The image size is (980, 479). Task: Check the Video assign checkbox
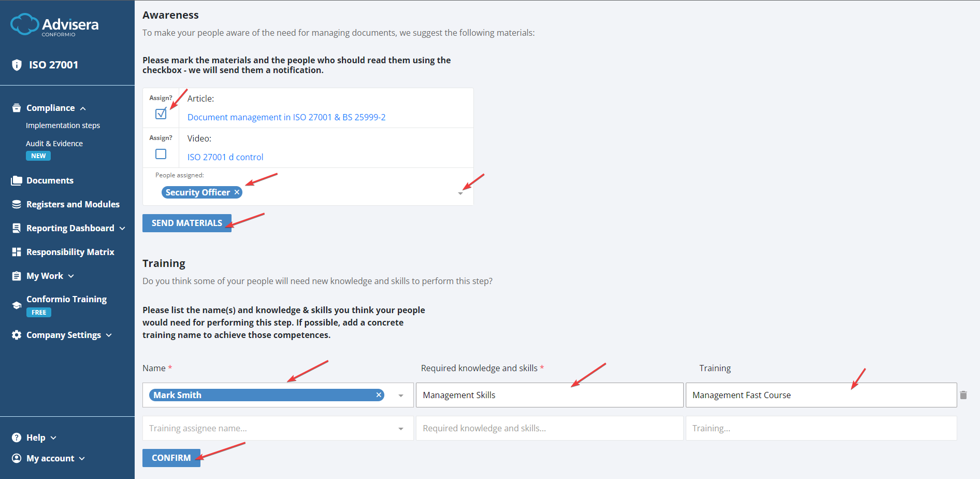tap(161, 154)
